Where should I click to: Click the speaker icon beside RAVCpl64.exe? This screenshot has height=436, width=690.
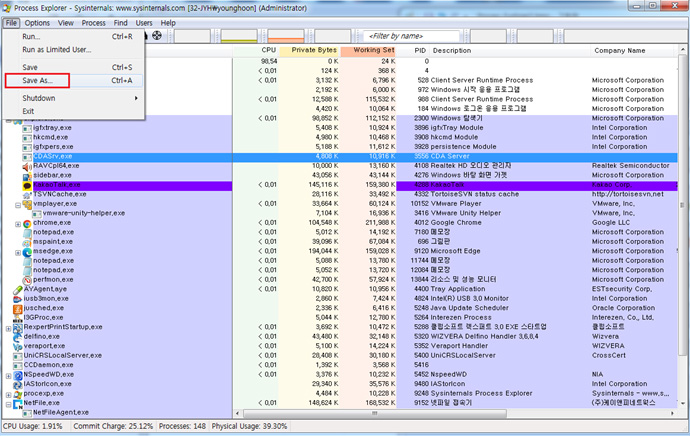click(27, 166)
